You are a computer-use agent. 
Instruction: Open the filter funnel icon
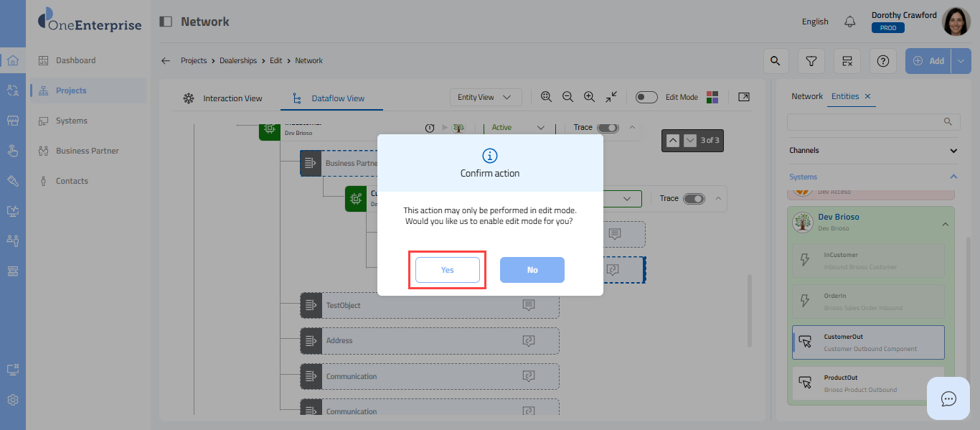tap(811, 61)
